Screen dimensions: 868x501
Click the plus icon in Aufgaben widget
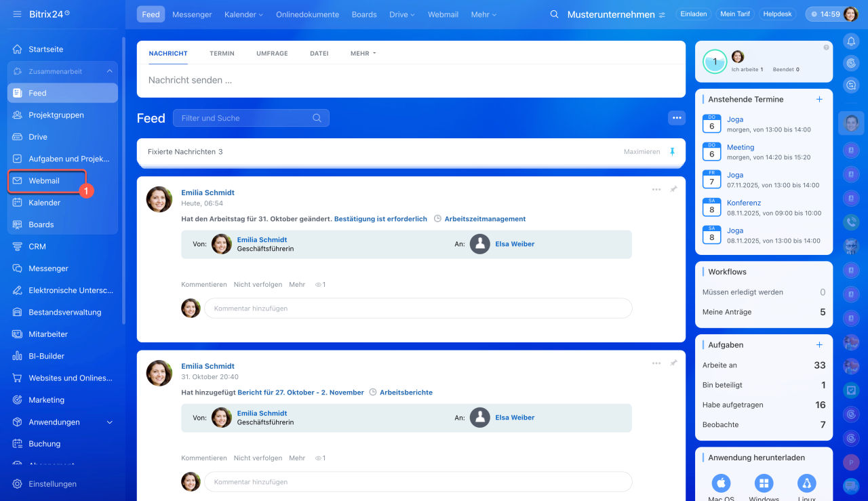pyautogui.click(x=819, y=345)
